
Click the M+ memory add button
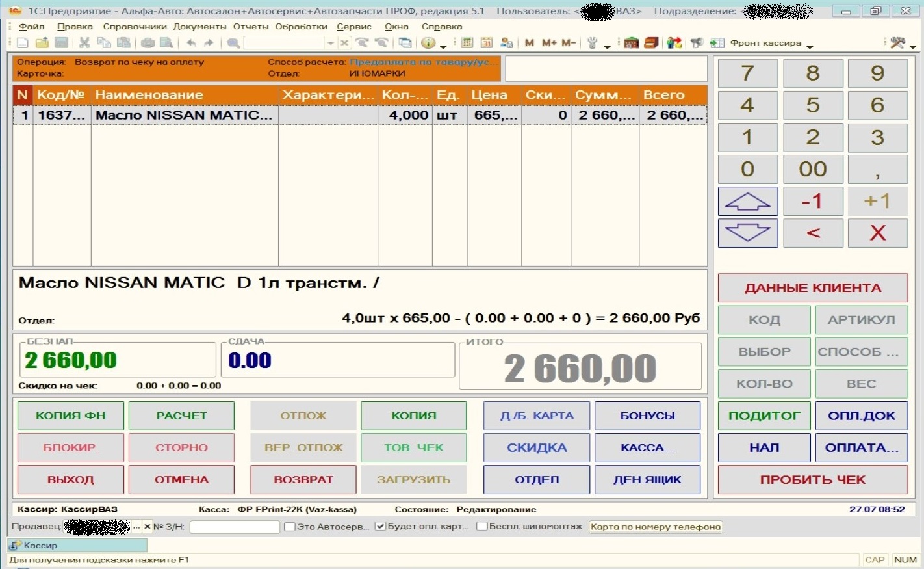(x=549, y=43)
